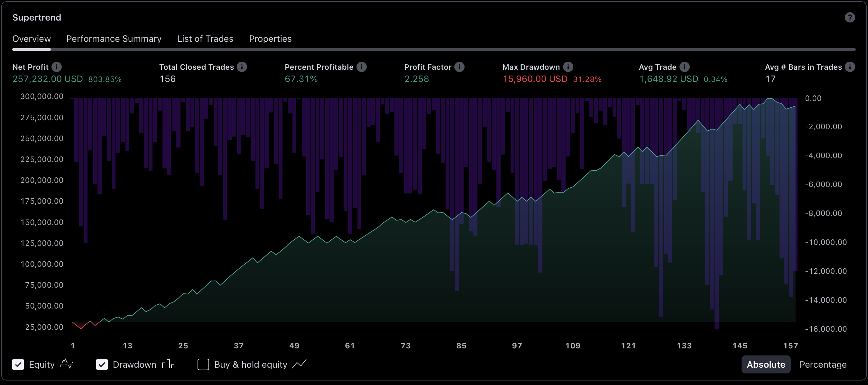Uncheck the Equity checkbox

point(18,364)
